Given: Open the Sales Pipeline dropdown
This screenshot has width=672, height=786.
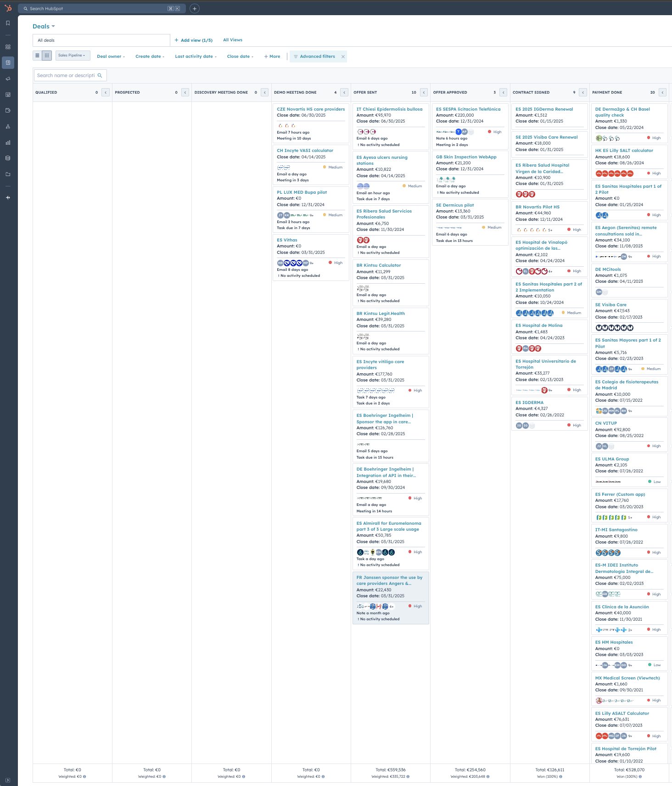Looking at the screenshot, I should point(72,56).
